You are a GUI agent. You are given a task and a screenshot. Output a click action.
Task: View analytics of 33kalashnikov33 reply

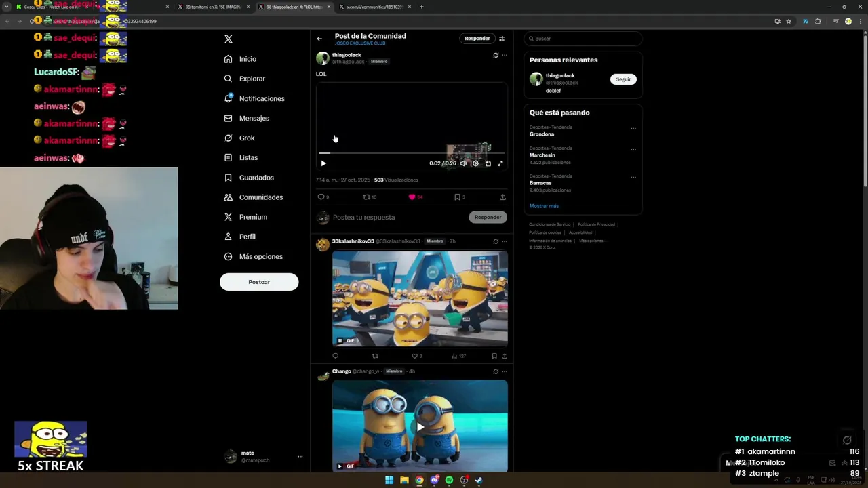(458, 356)
